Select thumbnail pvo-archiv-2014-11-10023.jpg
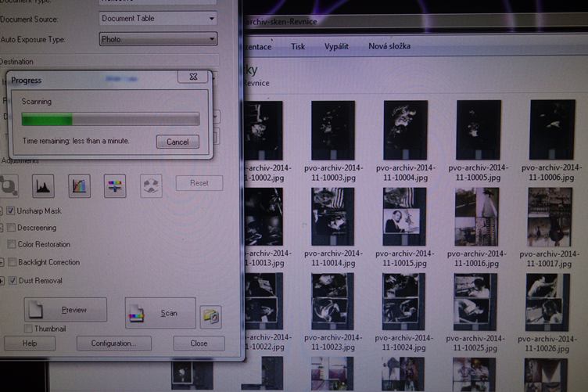Screen dimensions: 588x392 tap(332, 301)
